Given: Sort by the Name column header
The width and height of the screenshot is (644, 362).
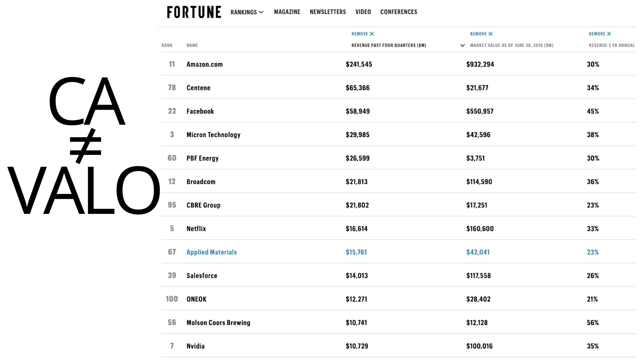Looking at the screenshot, I should tap(192, 45).
